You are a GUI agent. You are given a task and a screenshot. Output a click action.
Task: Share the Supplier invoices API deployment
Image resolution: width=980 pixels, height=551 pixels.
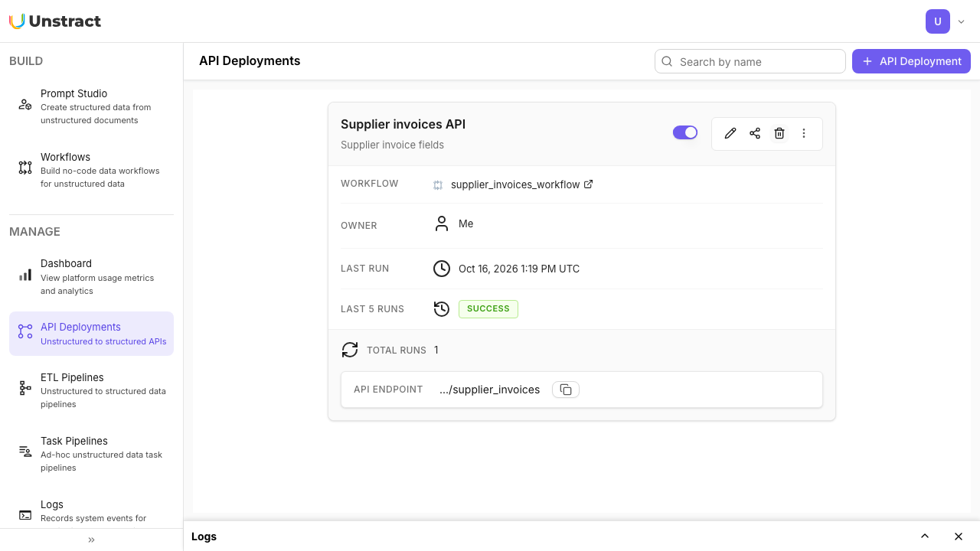[755, 133]
